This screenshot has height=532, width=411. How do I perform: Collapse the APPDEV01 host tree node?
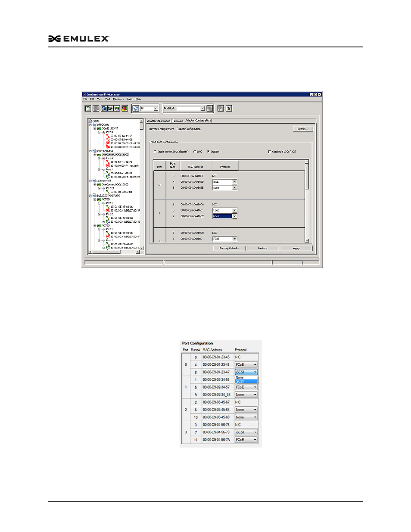click(x=90, y=124)
